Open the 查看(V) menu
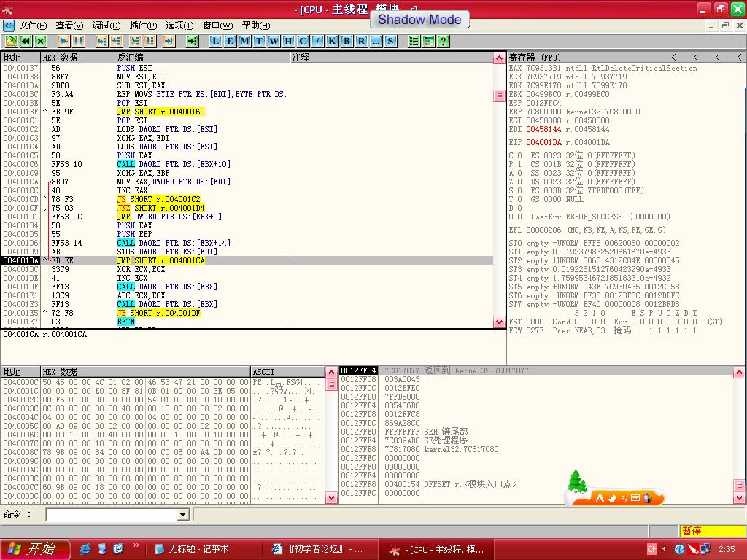Screen dimensions: 747x560 point(69,26)
